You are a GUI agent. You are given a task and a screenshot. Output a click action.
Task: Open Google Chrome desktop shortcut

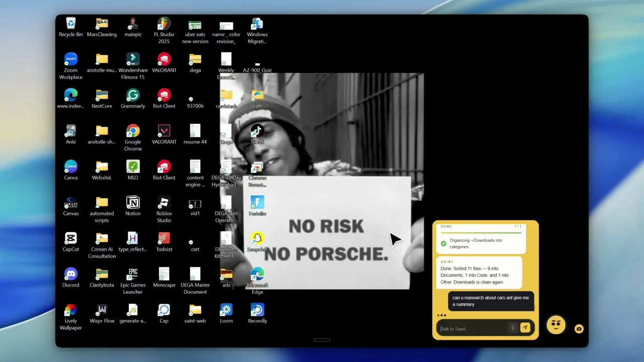coord(133,138)
